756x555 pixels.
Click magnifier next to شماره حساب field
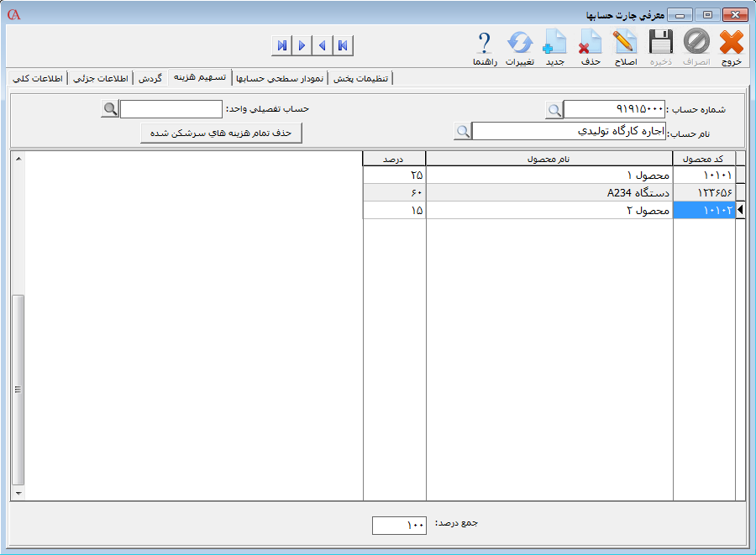554,110
